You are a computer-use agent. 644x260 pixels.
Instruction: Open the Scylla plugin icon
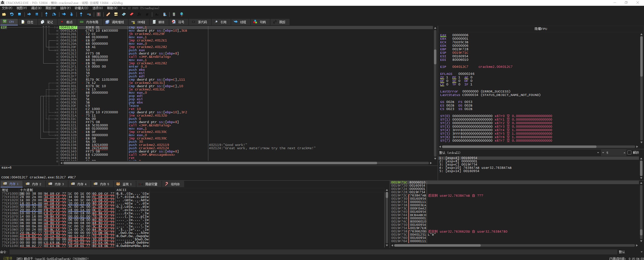coord(99,14)
